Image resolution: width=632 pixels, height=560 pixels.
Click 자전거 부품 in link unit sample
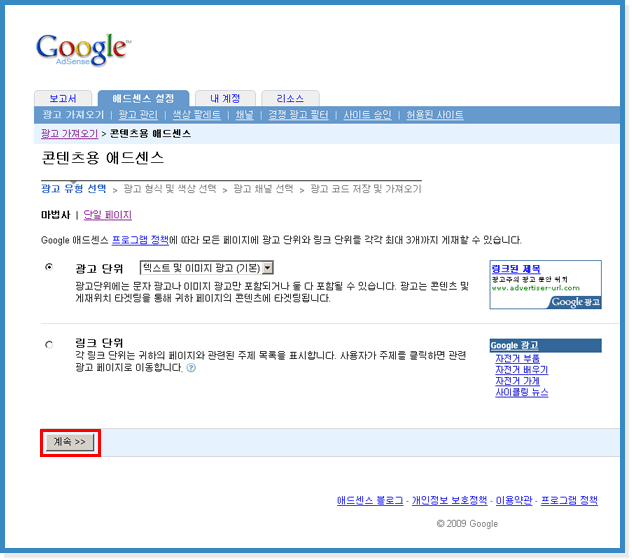pos(517,358)
